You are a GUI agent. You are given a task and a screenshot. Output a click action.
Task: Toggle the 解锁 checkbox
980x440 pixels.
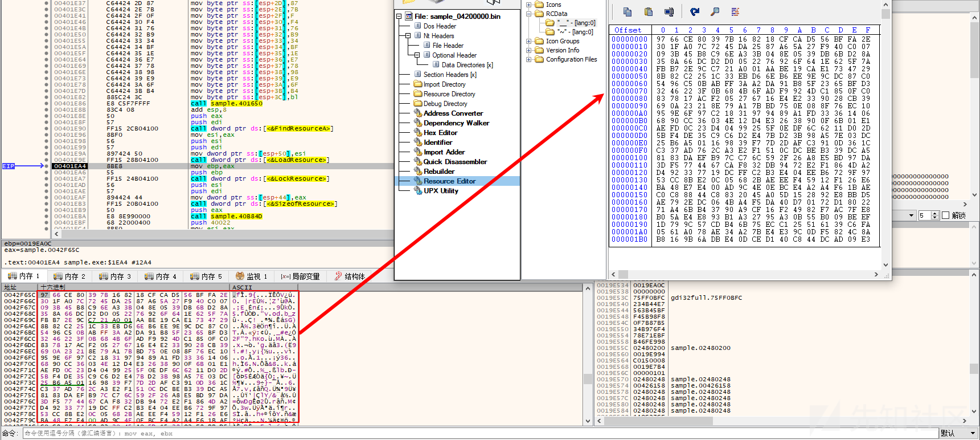tap(946, 215)
